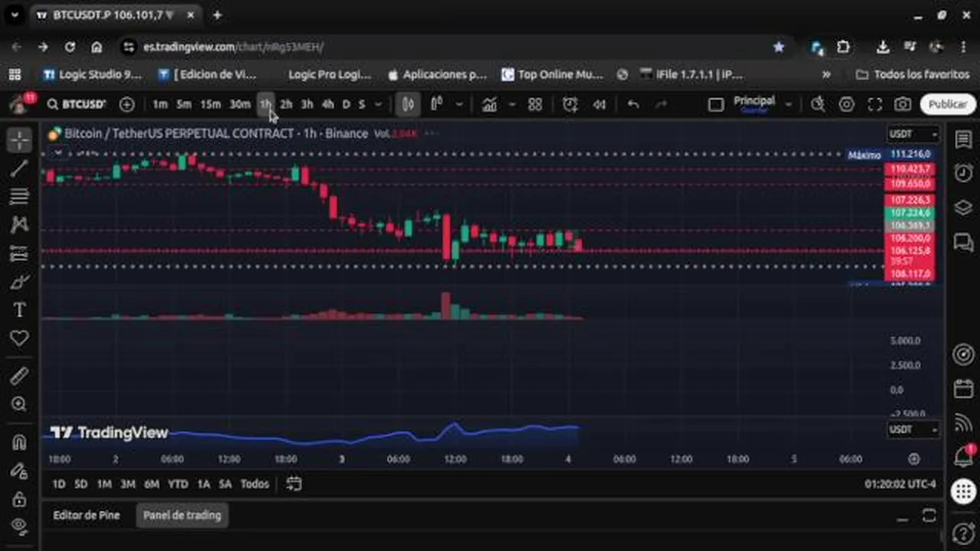Select the 1m timeframe
Viewport: 980px width, 551px height.
[x=159, y=104]
